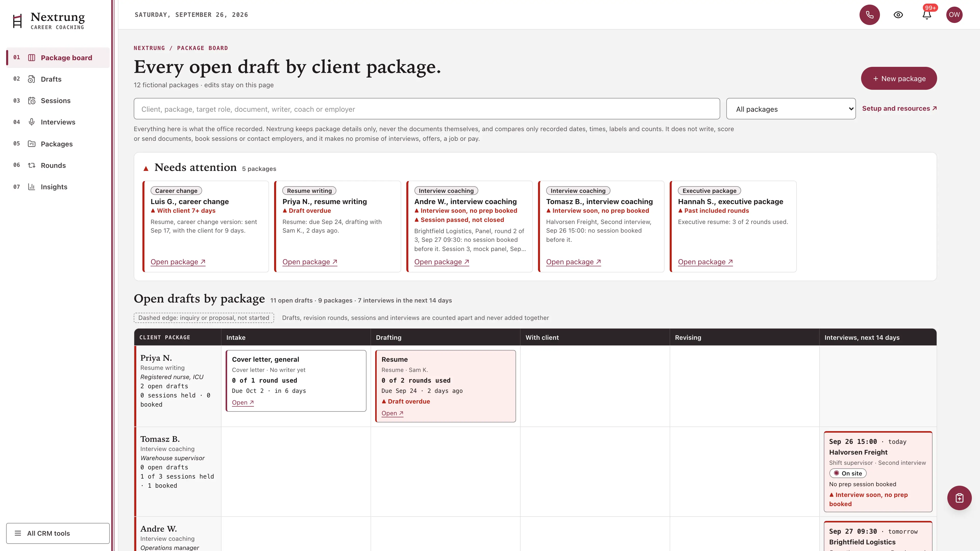The image size is (980, 551).
Task: Open the Drafts menu item
Action: (58, 79)
